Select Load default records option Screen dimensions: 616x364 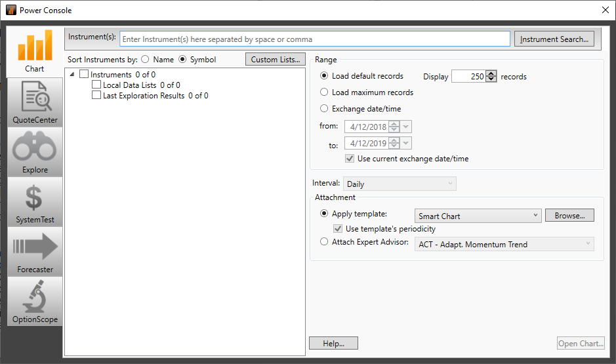[324, 75]
